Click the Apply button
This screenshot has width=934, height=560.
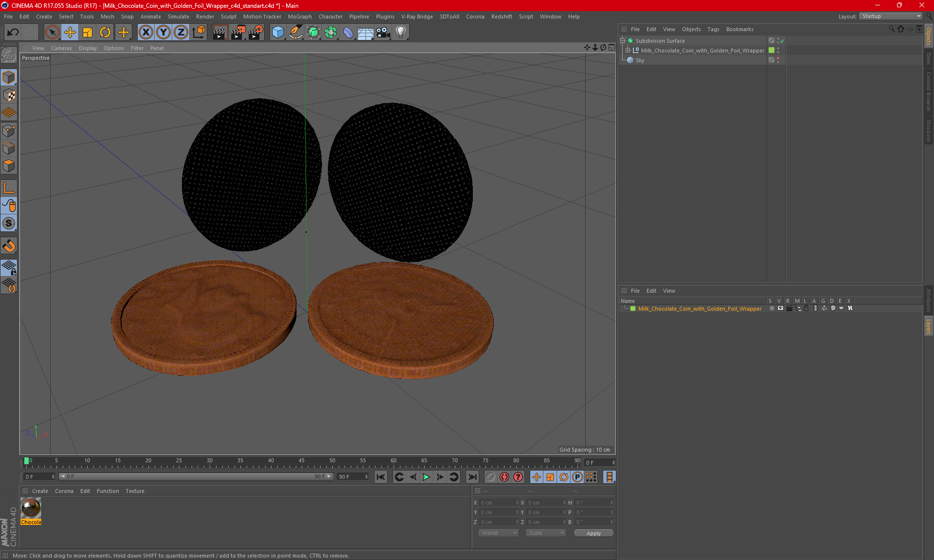593,533
